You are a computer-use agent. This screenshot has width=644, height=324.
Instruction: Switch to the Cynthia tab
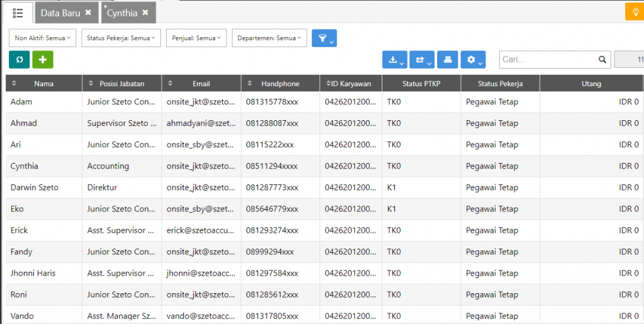pyautogui.click(x=122, y=13)
